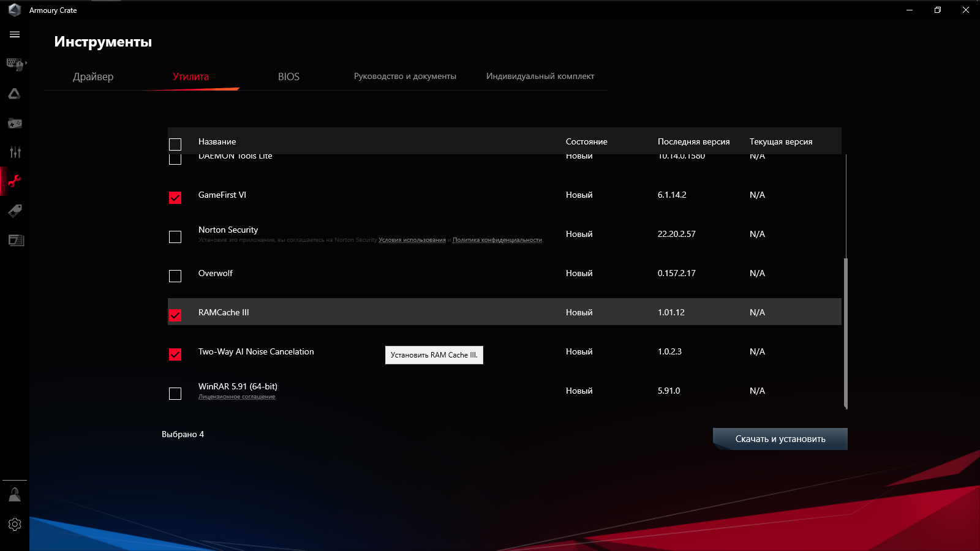Click the Новый status for Overwolf
Viewport: 980px width, 551px height.
click(x=579, y=273)
